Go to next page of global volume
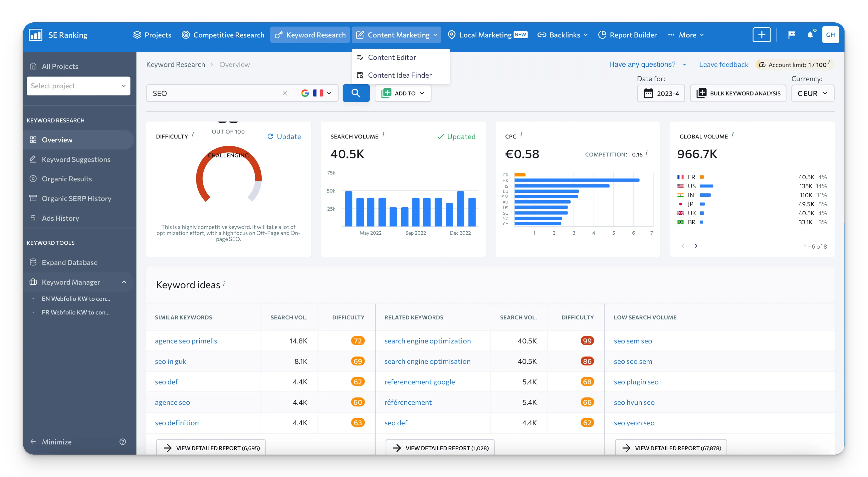The image size is (868, 477). 696,246
